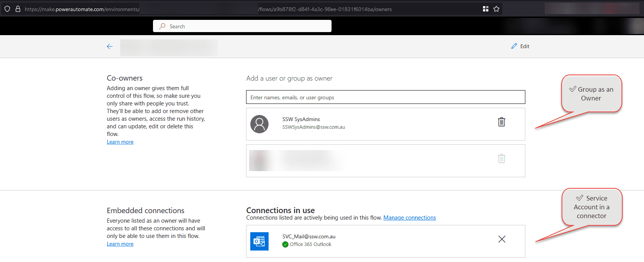Click the greyed-out trash icon on blurred owner
This screenshot has height=262, width=644.
[501, 158]
